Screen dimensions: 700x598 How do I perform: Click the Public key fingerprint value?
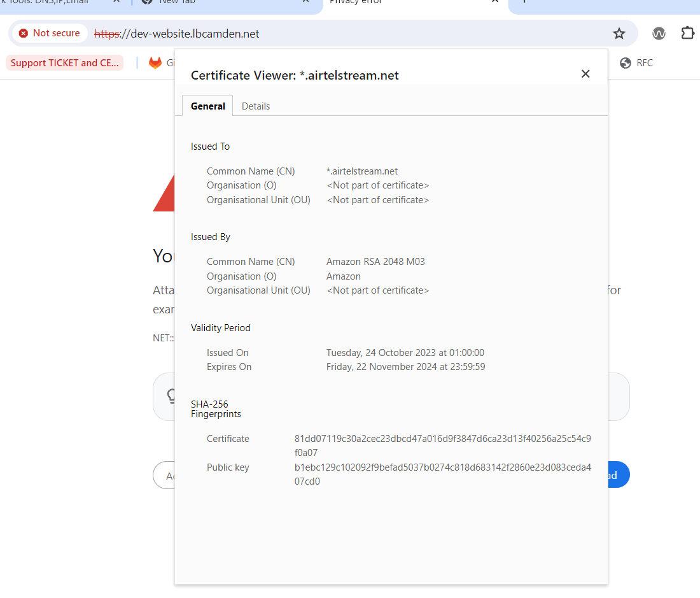(442, 474)
